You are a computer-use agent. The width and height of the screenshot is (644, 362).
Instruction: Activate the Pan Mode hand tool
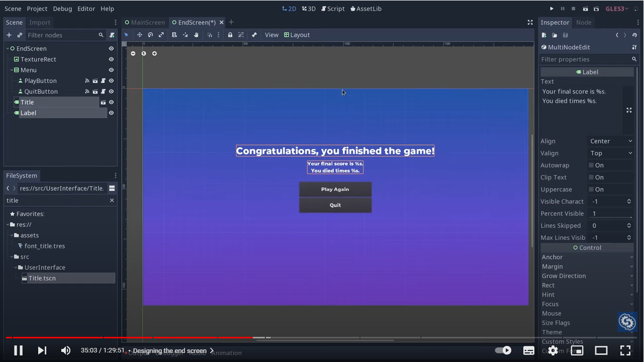point(196,35)
